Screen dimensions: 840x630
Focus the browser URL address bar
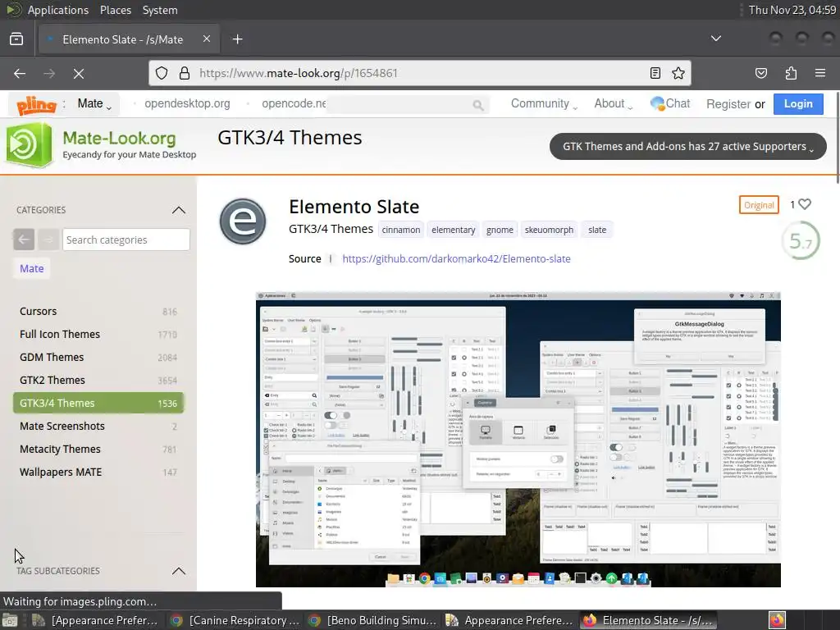[x=419, y=73]
